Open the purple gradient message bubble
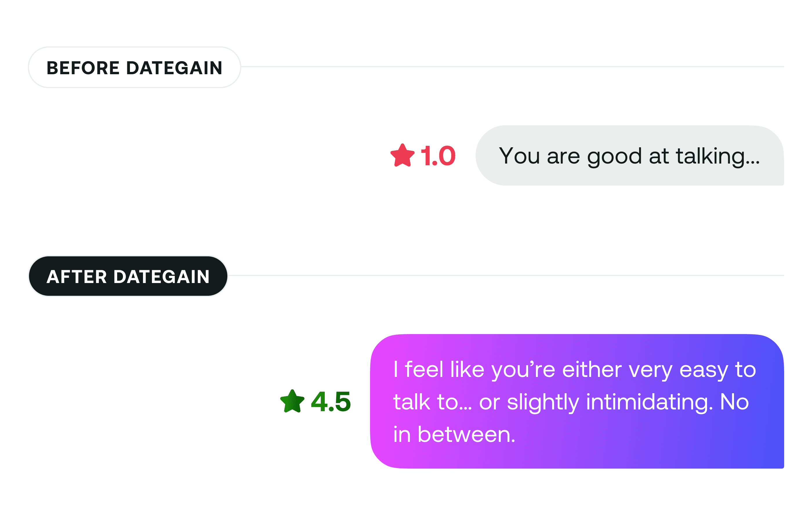Image resolution: width=812 pixels, height=515 pixels. point(577,401)
